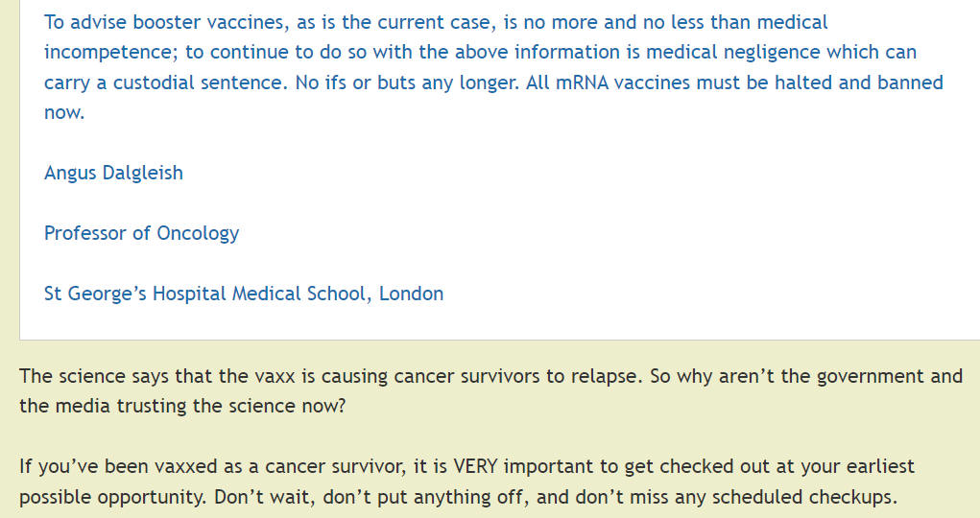This screenshot has width=980, height=518.
Task: Click St George's Hospital Medical School, London
Action: tap(244, 294)
